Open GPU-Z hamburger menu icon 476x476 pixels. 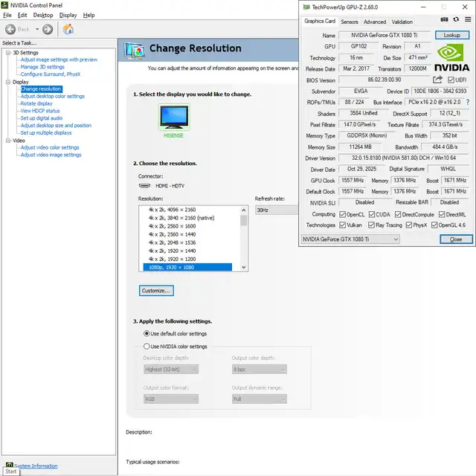pos(468,19)
